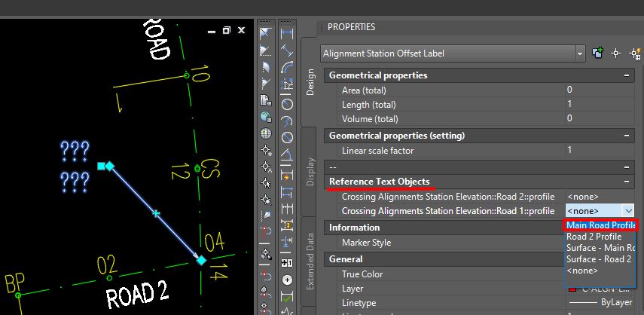Switch to the Extended Data tab
644x315 pixels.
click(x=310, y=261)
